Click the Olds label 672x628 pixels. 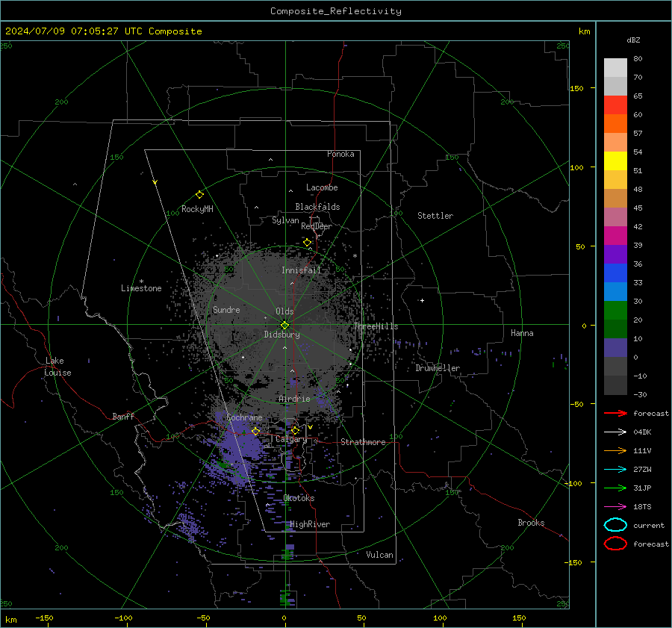click(284, 311)
